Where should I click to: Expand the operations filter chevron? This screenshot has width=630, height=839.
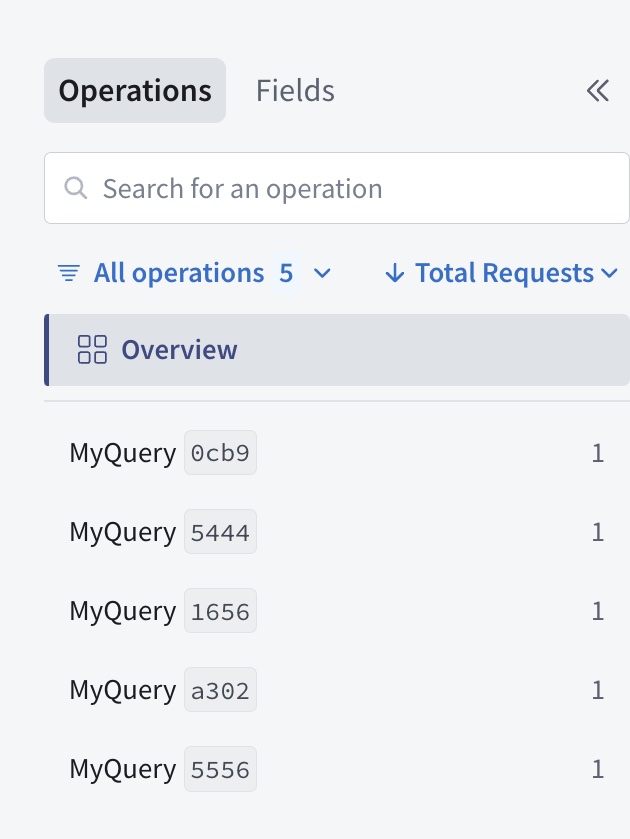click(x=322, y=272)
